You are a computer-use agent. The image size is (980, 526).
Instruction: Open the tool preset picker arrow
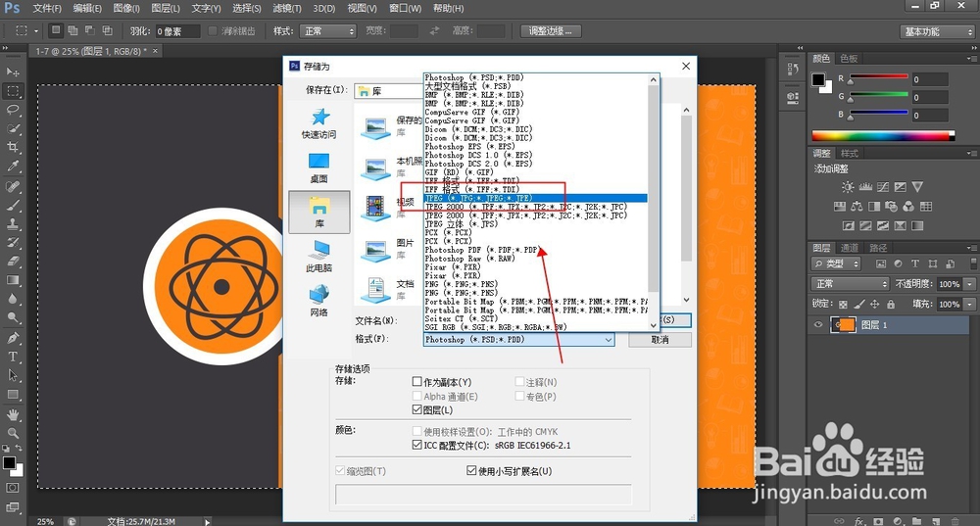(36, 30)
